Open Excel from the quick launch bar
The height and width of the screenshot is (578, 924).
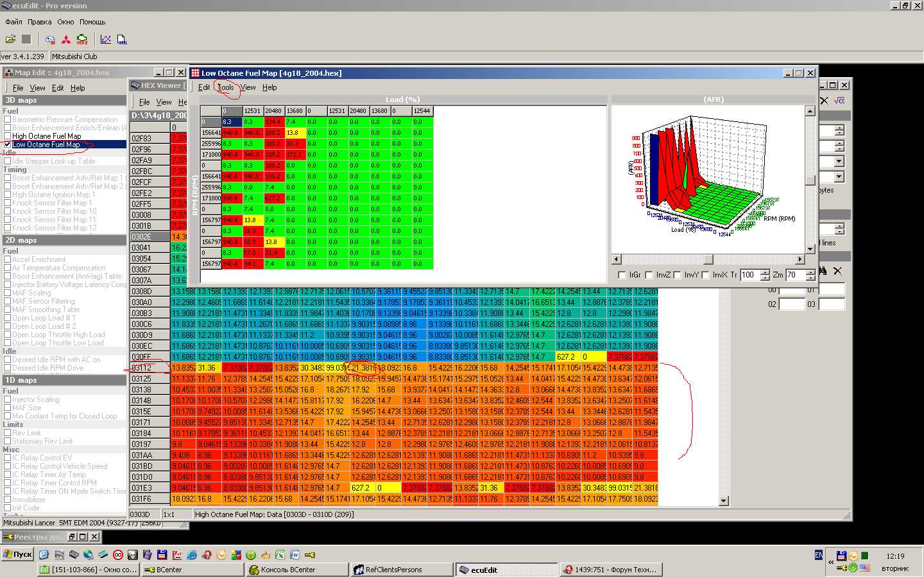280,554
